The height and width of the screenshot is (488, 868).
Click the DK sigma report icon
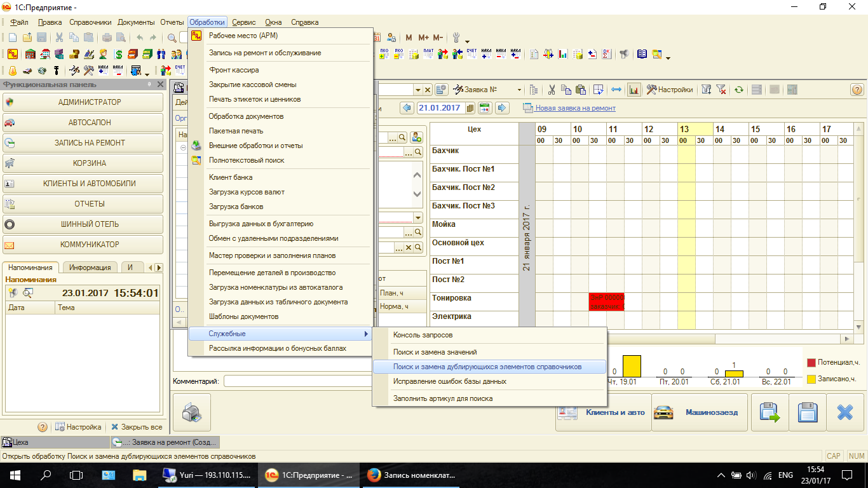606,54
